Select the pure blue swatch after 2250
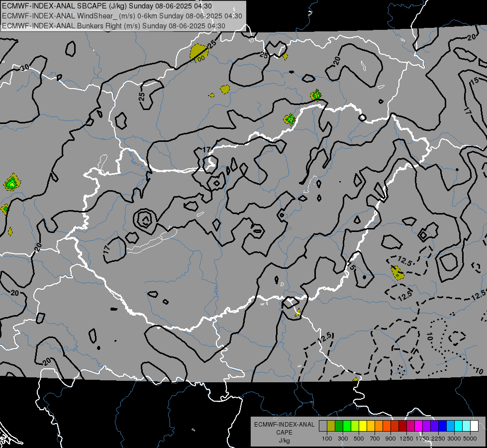The image size is (487, 448). [443, 426]
